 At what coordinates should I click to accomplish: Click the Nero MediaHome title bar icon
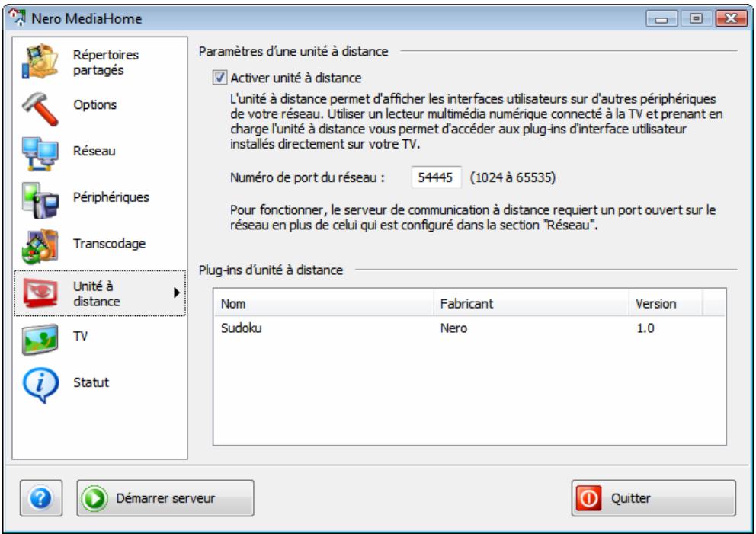(x=18, y=18)
